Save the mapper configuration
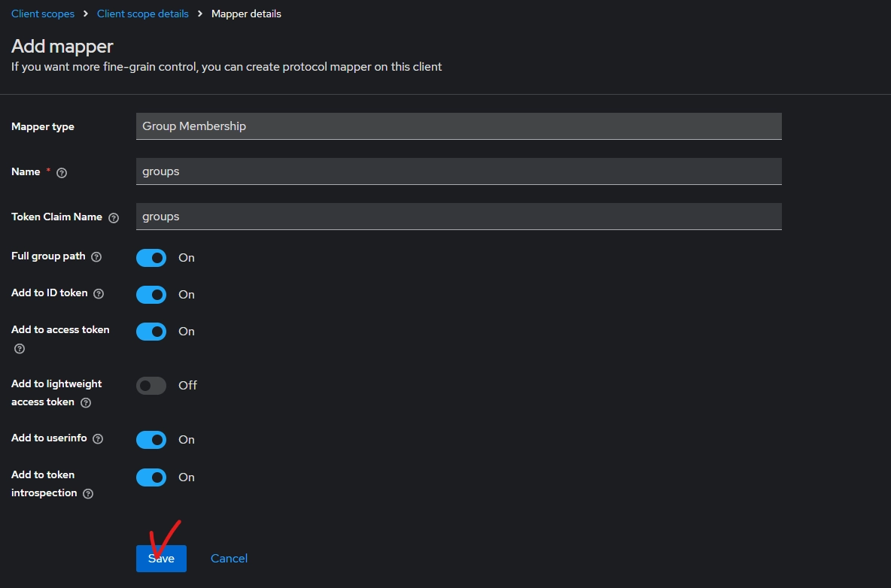 [x=161, y=559]
